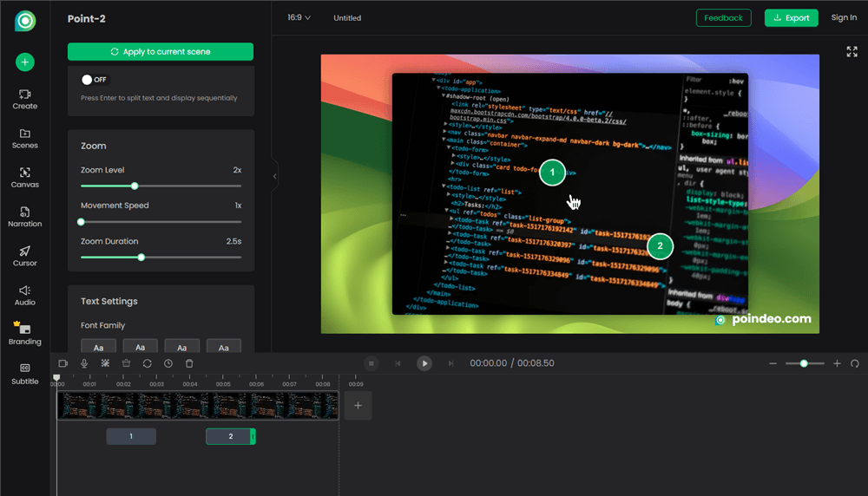Open the Canvas settings panel
Image resolution: width=868 pixels, height=496 pixels.
(x=24, y=177)
